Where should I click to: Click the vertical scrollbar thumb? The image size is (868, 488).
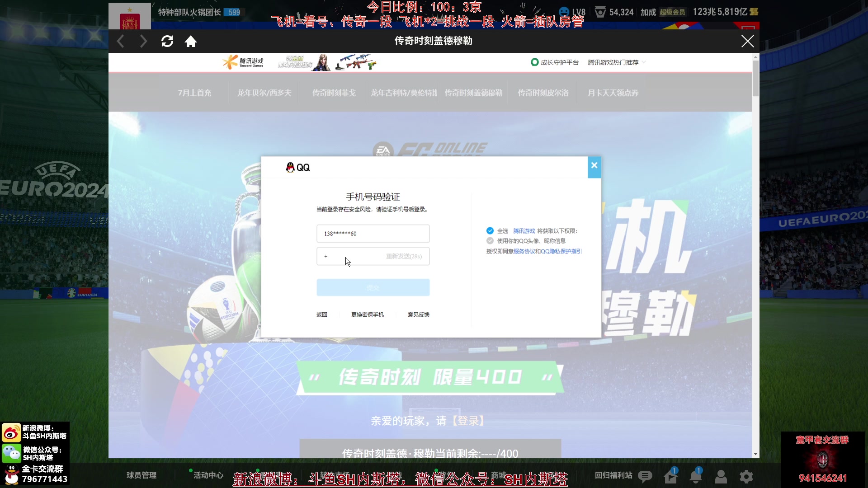pos(755,79)
